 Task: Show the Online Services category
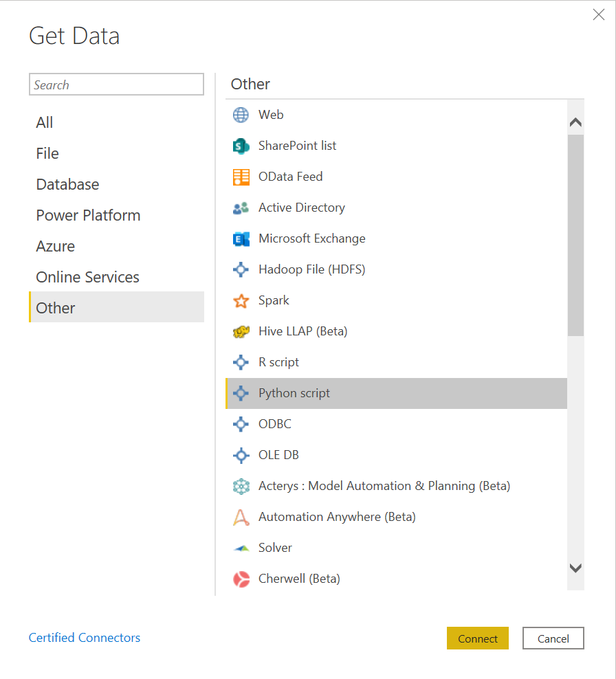87,277
